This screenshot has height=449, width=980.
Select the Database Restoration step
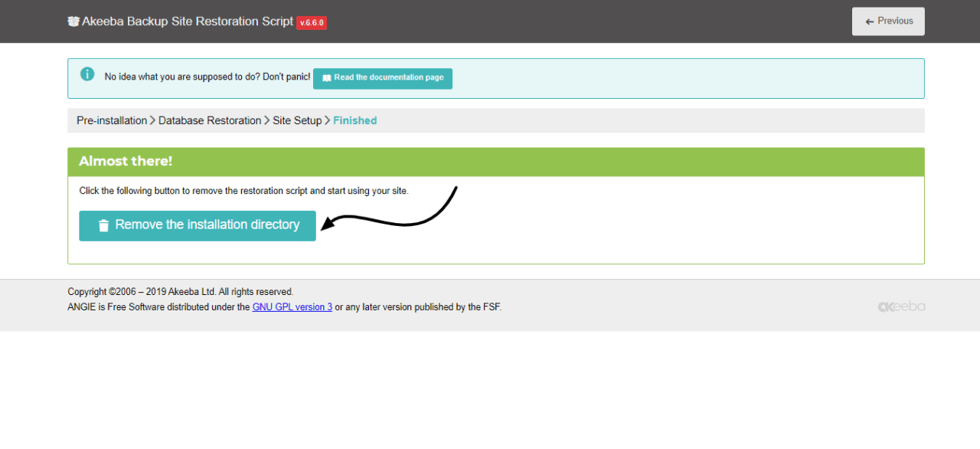pos(210,120)
